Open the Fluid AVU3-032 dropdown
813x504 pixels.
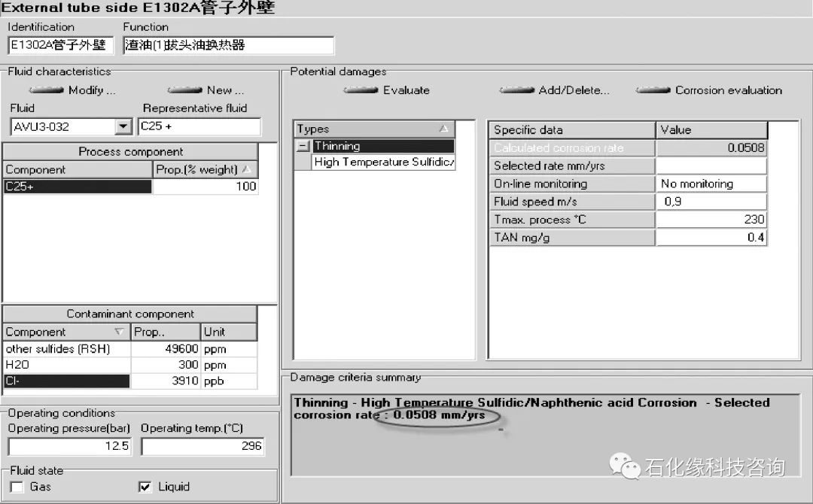(x=123, y=126)
